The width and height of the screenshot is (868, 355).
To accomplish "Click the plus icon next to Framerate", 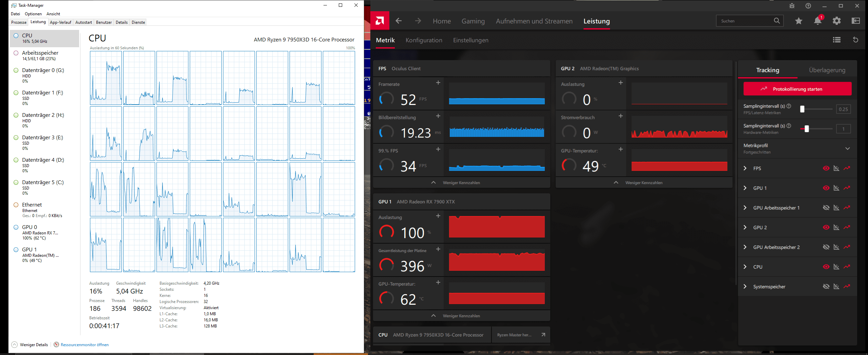I will [x=438, y=83].
